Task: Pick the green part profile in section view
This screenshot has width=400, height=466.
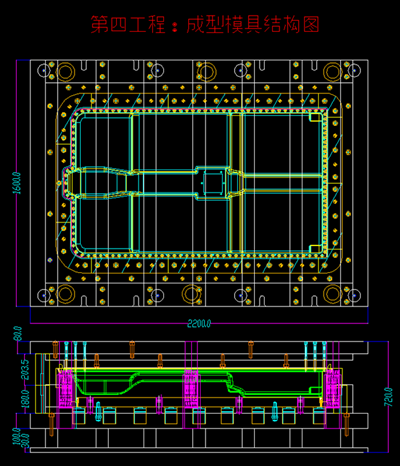Action: pyautogui.click(x=199, y=383)
